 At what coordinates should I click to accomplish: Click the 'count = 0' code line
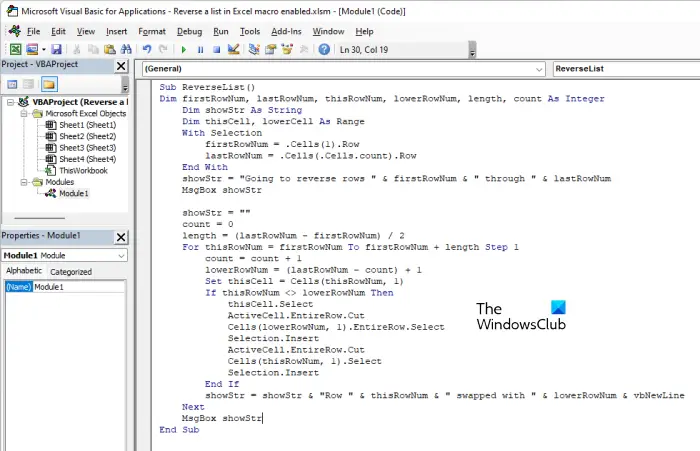pos(208,224)
